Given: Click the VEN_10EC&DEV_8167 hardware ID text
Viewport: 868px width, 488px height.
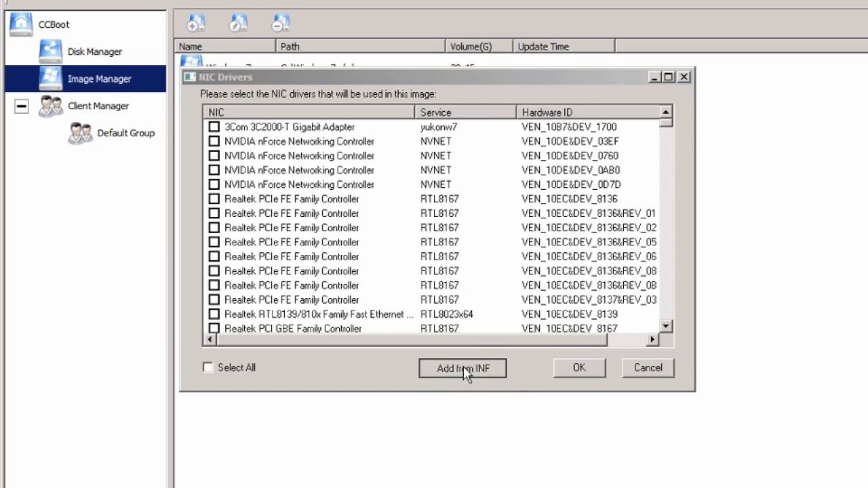Looking at the screenshot, I should pos(570,328).
